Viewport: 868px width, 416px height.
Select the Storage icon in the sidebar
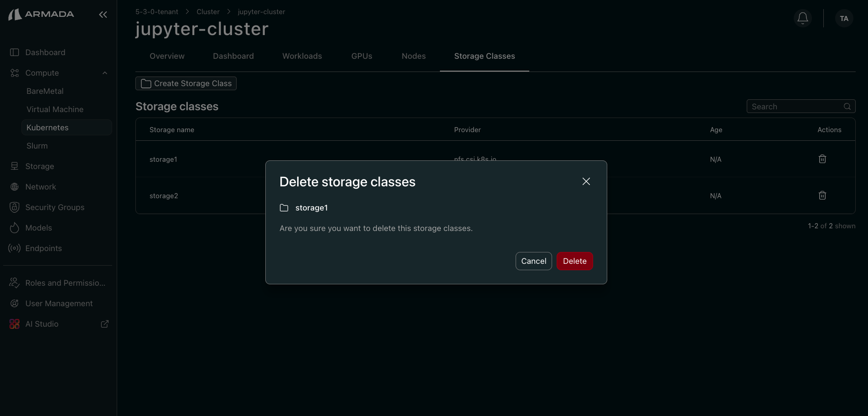coord(14,166)
